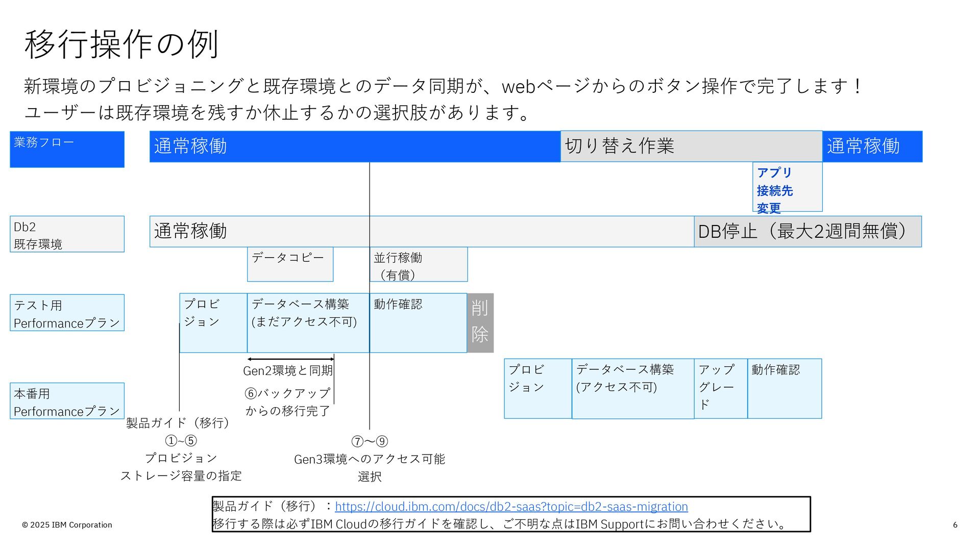Select the Db2 既存環境 label box
Screen dimensions: 980x551
click(x=67, y=234)
